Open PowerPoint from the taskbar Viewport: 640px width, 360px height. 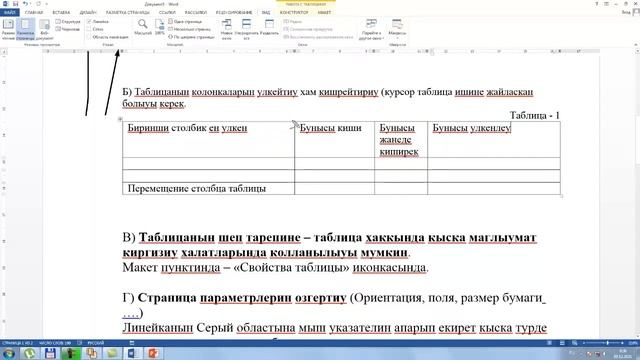click(153, 353)
